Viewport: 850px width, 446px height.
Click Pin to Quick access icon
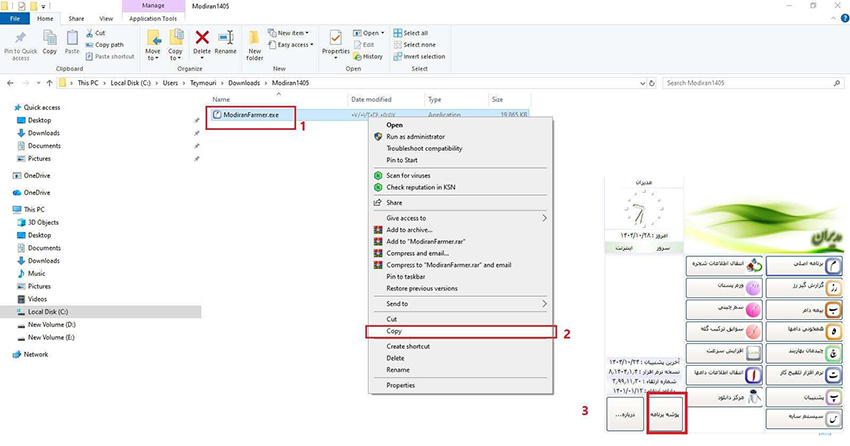18,41
